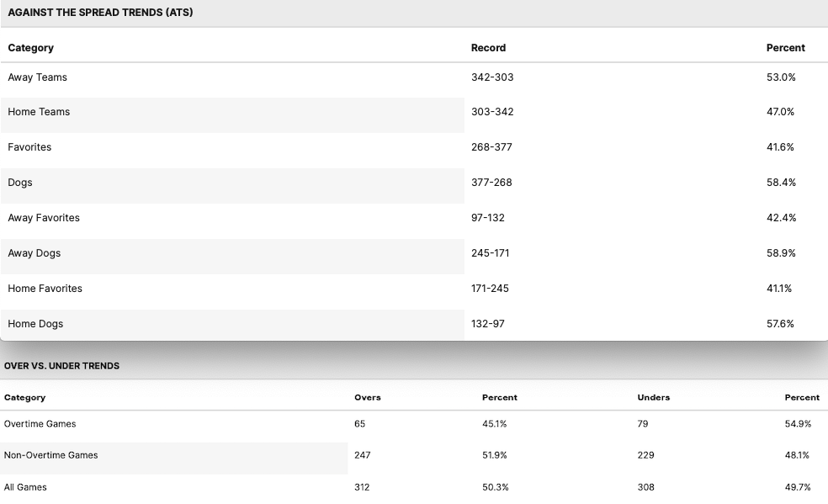Screen dimensions: 828x504
Task: Click the Record column header
Action: click(488, 48)
